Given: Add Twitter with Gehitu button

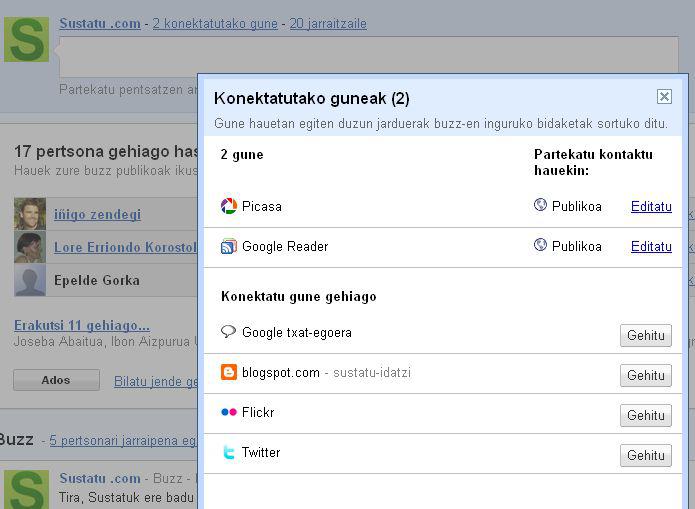Looking at the screenshot, I should click(645, 455).
